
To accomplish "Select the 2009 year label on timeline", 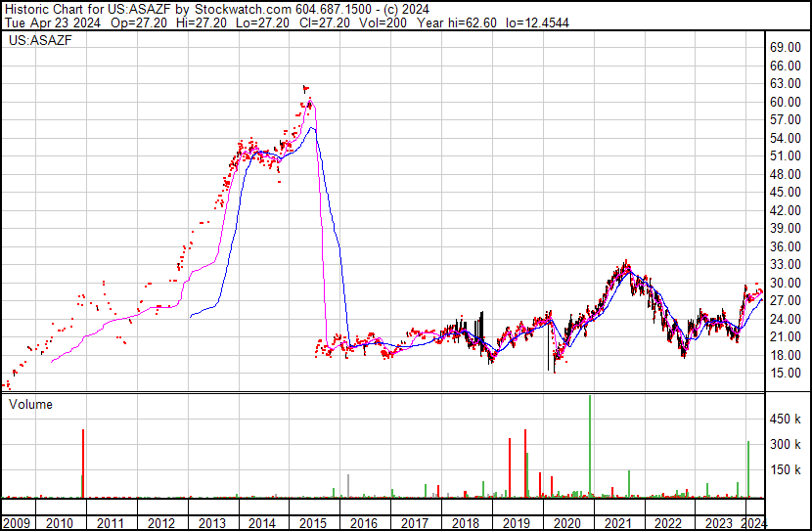I will [x=17, y=523].
